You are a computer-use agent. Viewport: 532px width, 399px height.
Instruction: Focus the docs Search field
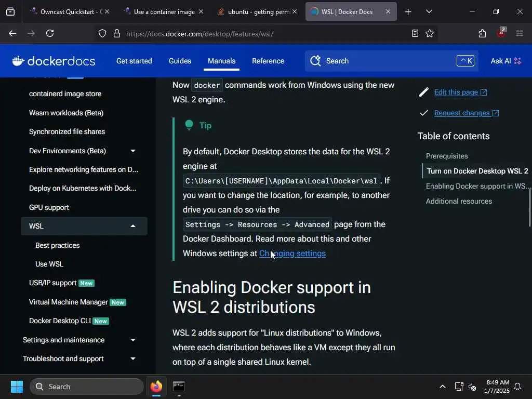point(392,61)
